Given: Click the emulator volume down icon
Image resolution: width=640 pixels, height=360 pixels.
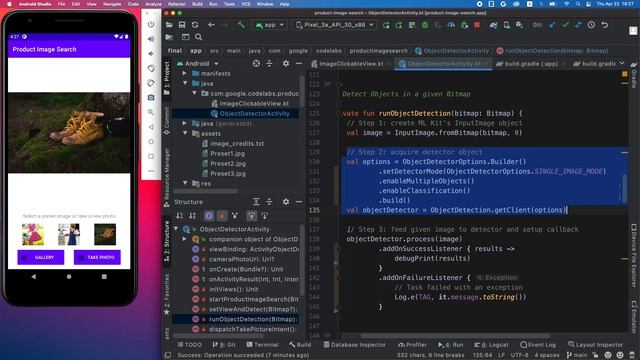Looking at the screenshot, I should pos(151,53).
